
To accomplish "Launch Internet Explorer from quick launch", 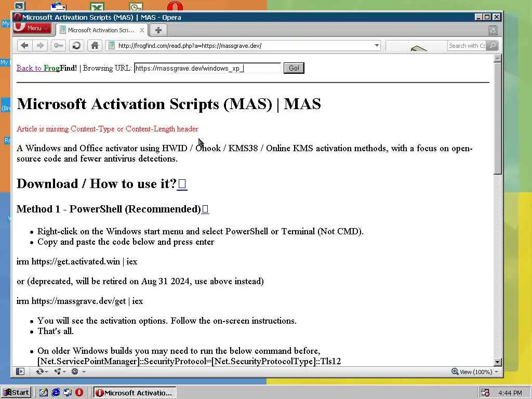I will pos(56,393).
